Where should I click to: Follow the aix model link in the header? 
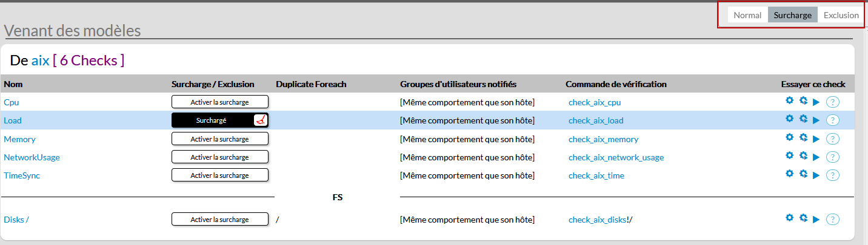(x=40, y=60)
